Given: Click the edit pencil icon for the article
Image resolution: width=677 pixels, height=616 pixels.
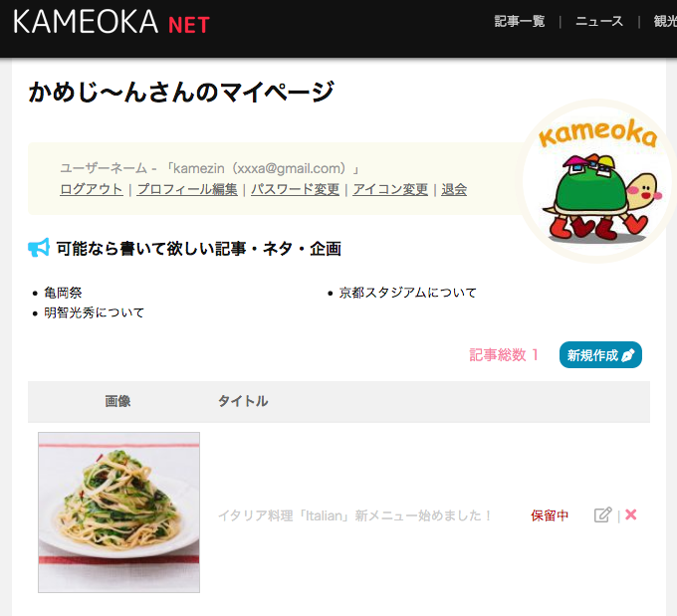Looking at the screenshot, I should click(x=602, y=514).
